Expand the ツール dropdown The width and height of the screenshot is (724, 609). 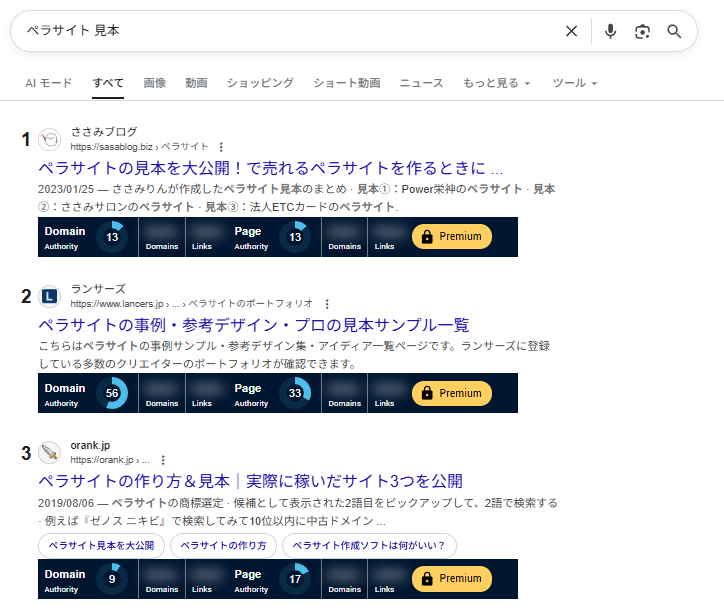574,83
